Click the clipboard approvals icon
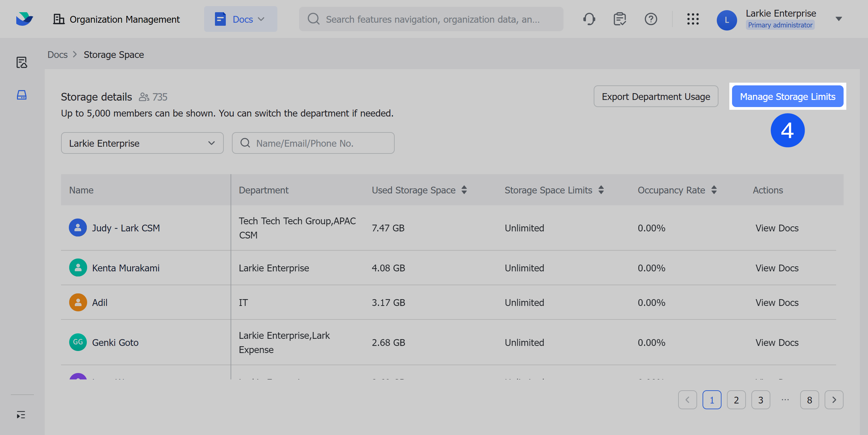 (620, 19)
